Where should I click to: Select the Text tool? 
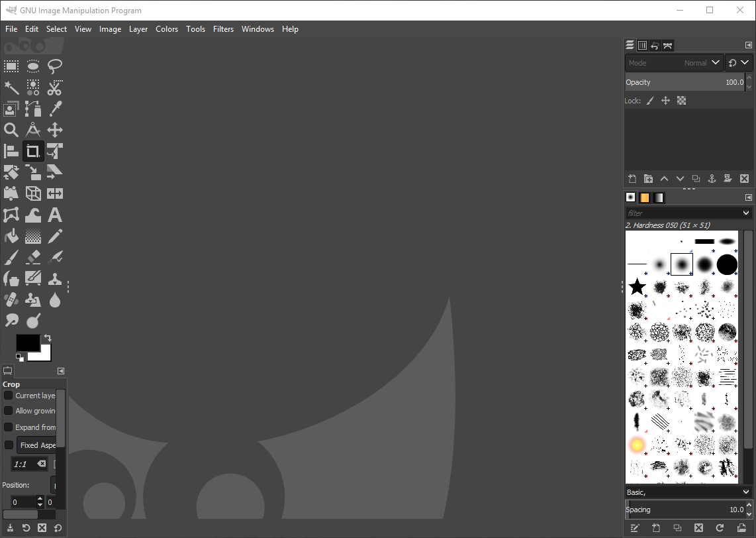pos(54,215)
